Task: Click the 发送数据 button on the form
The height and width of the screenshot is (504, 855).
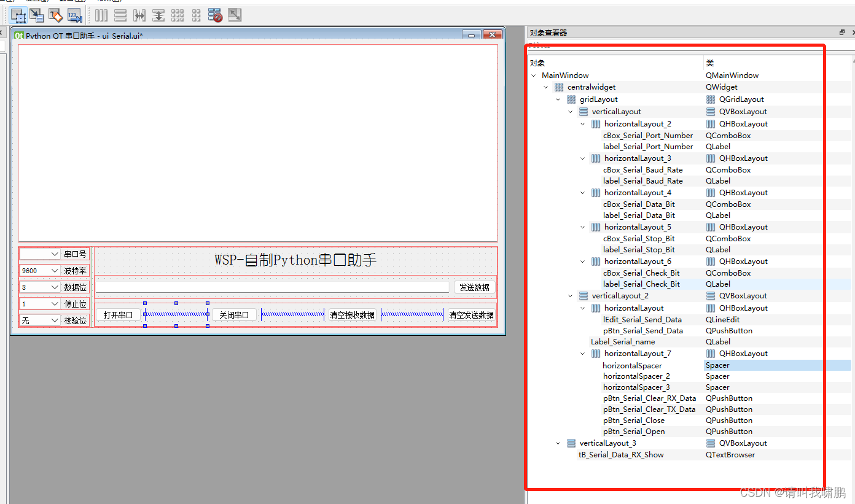Action: pyautogui.click(x=474, y=287)
